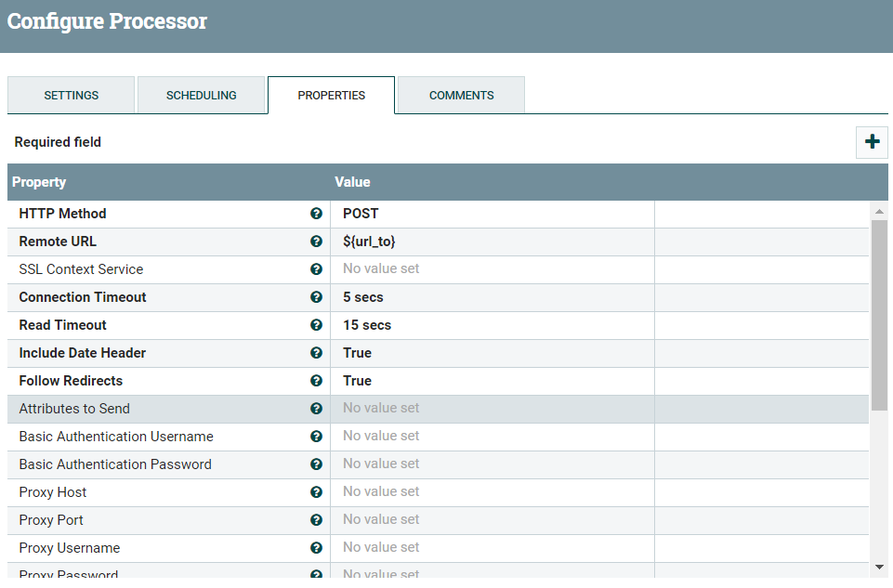
Task: Click help icon for Basic Authentication Username
Action: coord(316,437)
